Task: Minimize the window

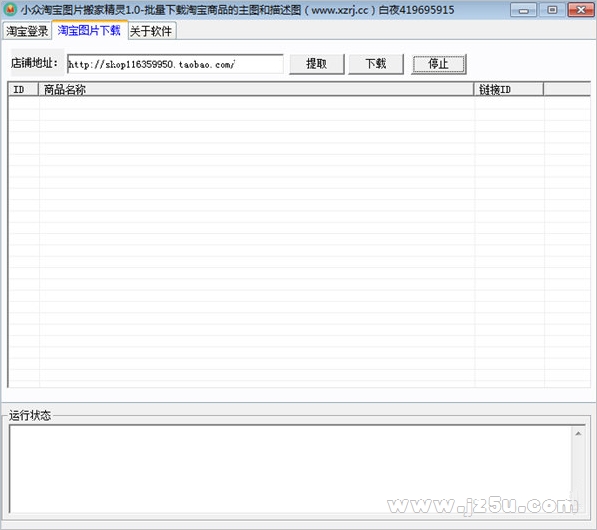Action: (524, 10)
